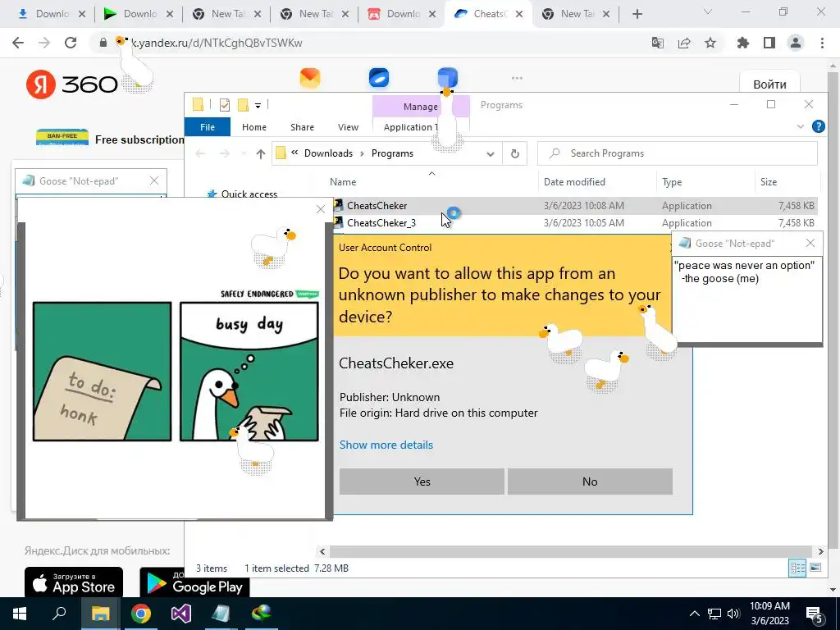Open the volume speaker tray icon
The image size is (840, 630).
733,614
